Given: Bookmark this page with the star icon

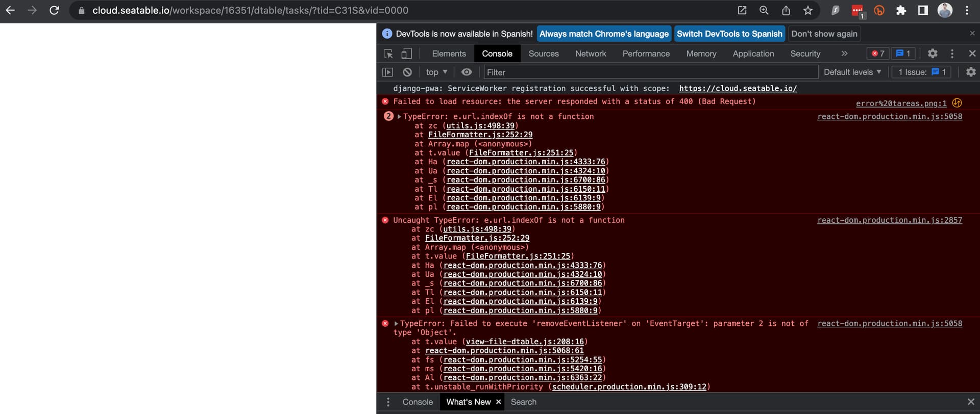Looking at the screenshot, I should (807, 10).
